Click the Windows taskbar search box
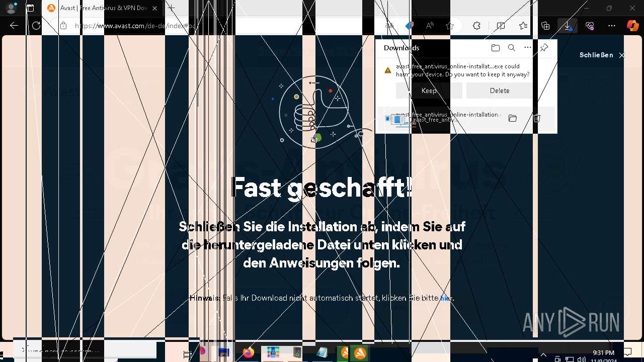Viewport: 644px width, 362px height. pyautogui.click(x=86, y=349)
